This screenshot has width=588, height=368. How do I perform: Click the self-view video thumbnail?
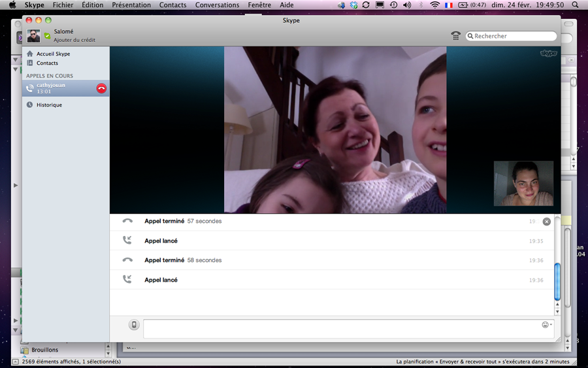click(x=523, y=184)
